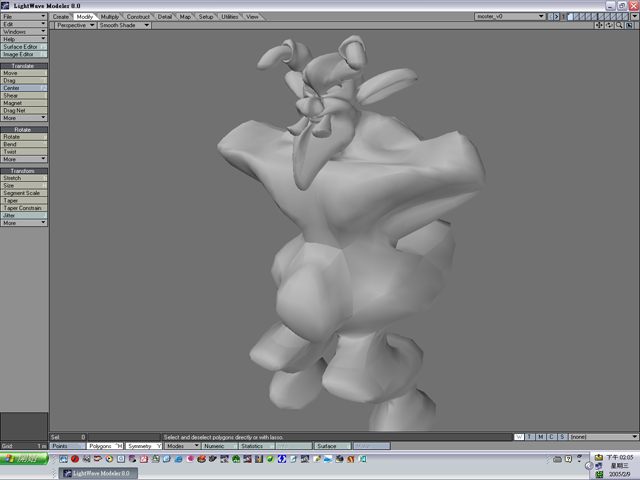
Task: Toggle the W weight map button
Action: coord(519,437)
